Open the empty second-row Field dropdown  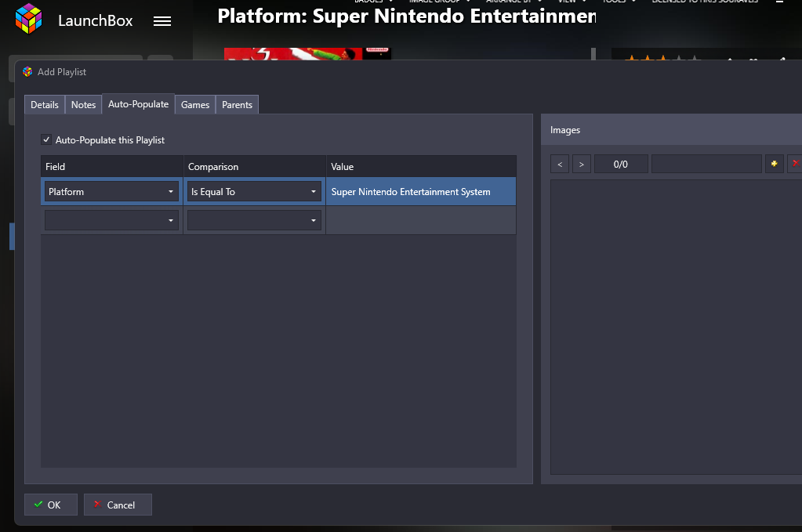111,220
